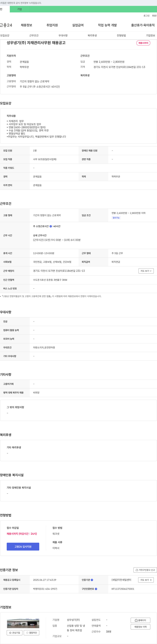Select the 성우냉기(주) job posting title
This screenshot has height=644, width=157.
(36, 43)
